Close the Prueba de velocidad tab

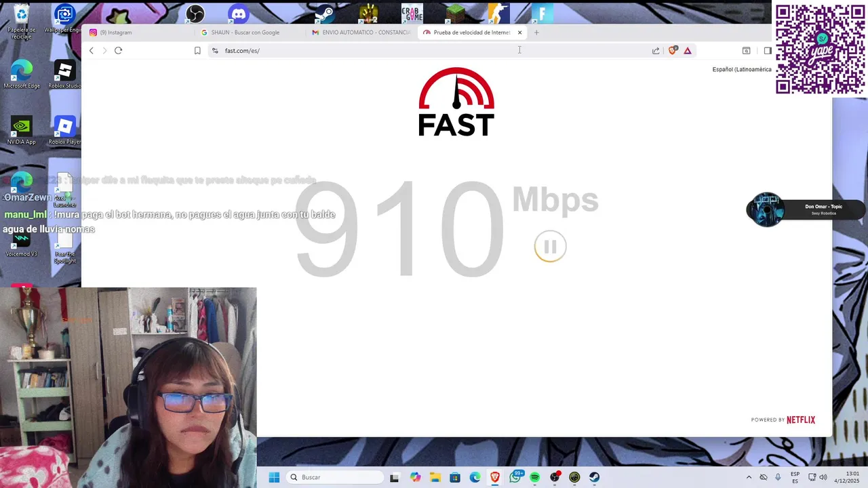520,32
